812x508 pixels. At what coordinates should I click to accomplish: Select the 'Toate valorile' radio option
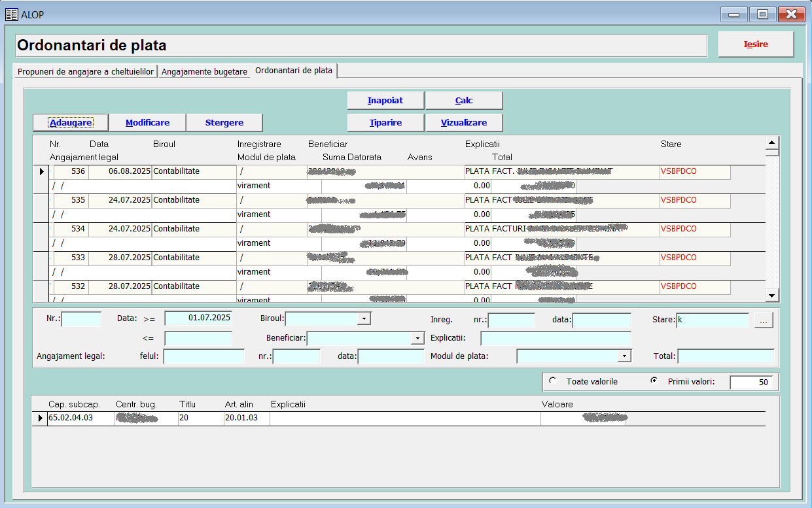pos(553,381)
